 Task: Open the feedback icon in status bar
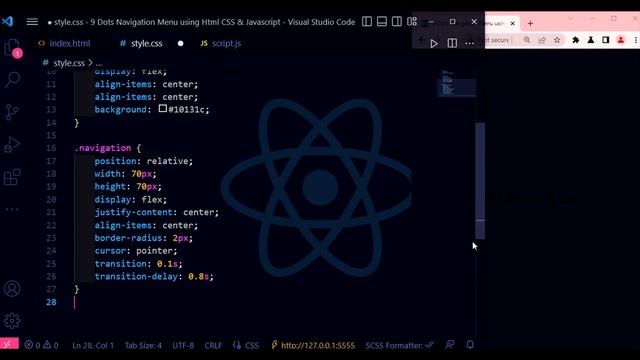coord(450,345)
